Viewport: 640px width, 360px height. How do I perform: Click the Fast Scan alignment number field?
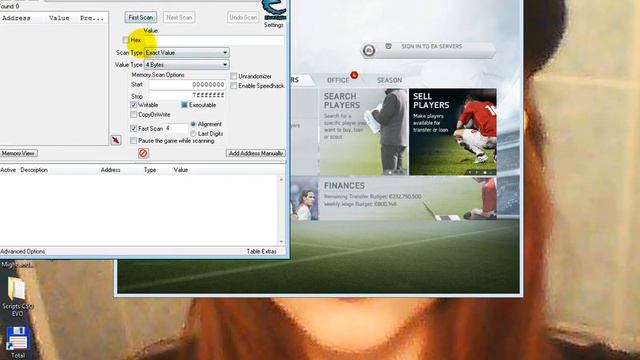[176, 128]
